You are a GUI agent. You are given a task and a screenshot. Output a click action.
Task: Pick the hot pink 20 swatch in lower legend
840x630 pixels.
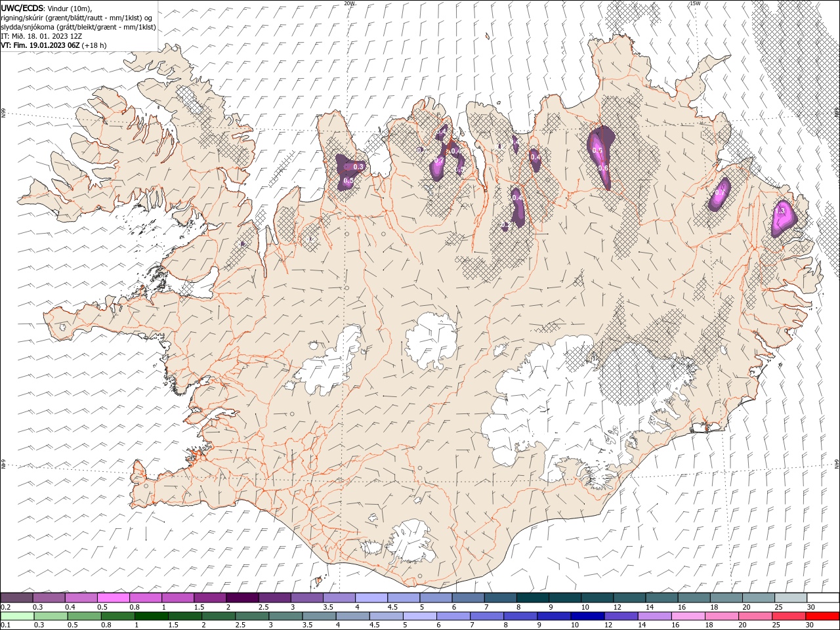click(x=754, y=616)
